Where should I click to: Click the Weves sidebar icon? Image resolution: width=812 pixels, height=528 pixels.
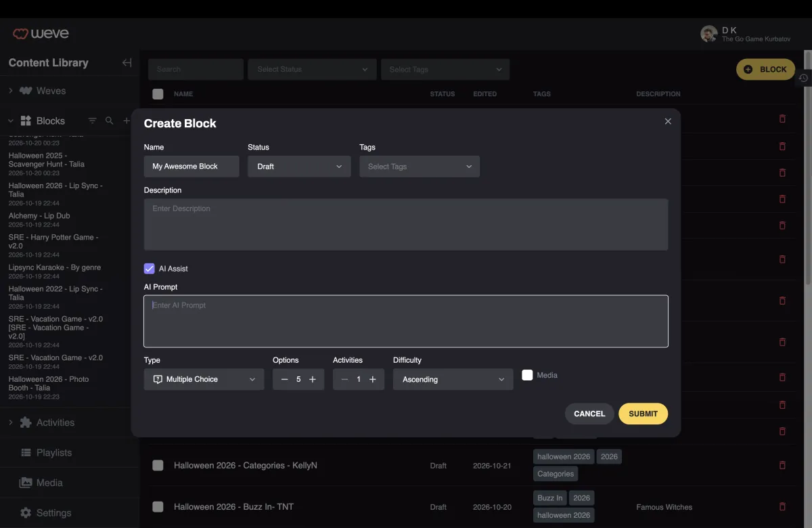tap(26, 91)
